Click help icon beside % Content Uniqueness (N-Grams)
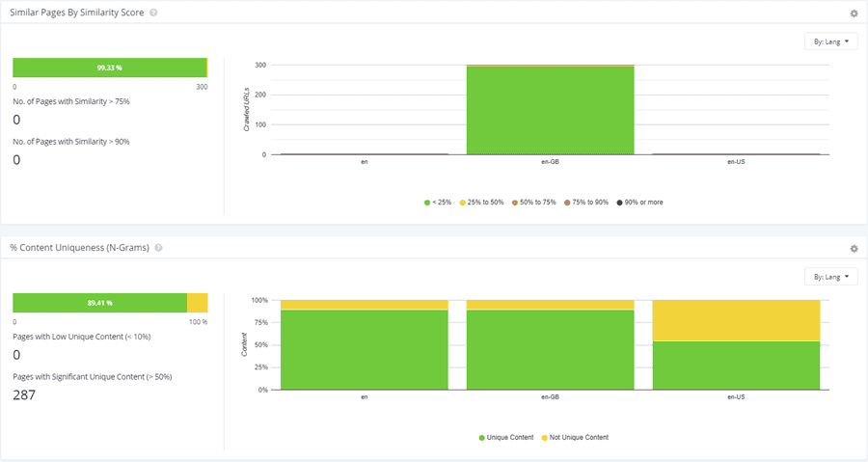 (158, 248)
